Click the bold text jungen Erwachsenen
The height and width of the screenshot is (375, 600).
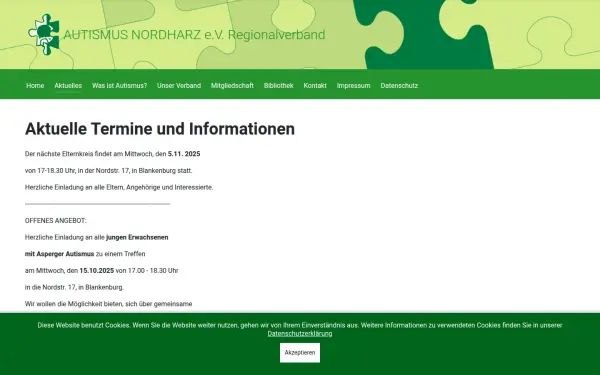(x=137, y=237)
